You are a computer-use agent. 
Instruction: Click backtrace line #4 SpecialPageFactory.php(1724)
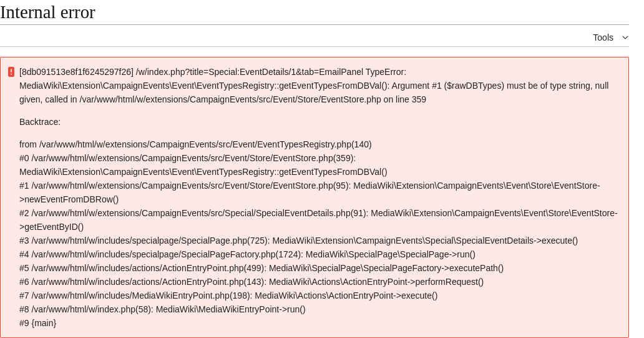click(x=247, y=254)
